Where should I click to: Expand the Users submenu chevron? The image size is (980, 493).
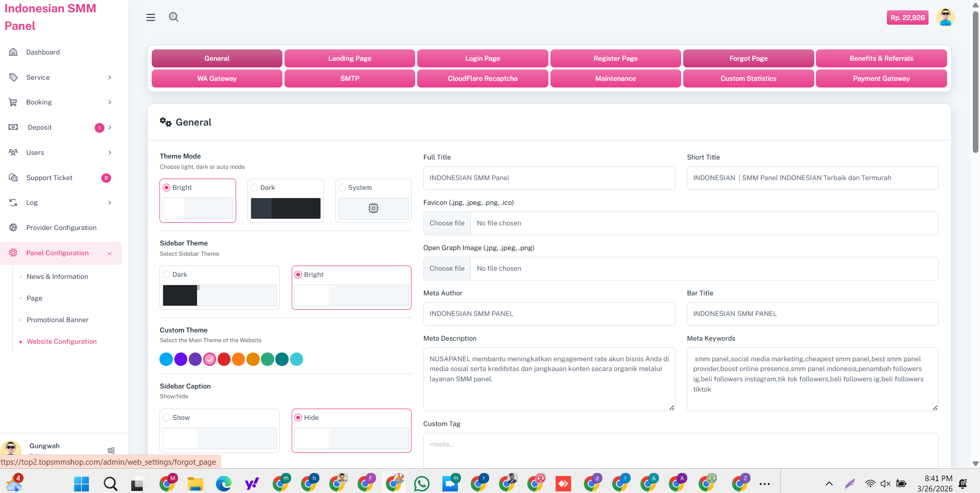[110, 152]
